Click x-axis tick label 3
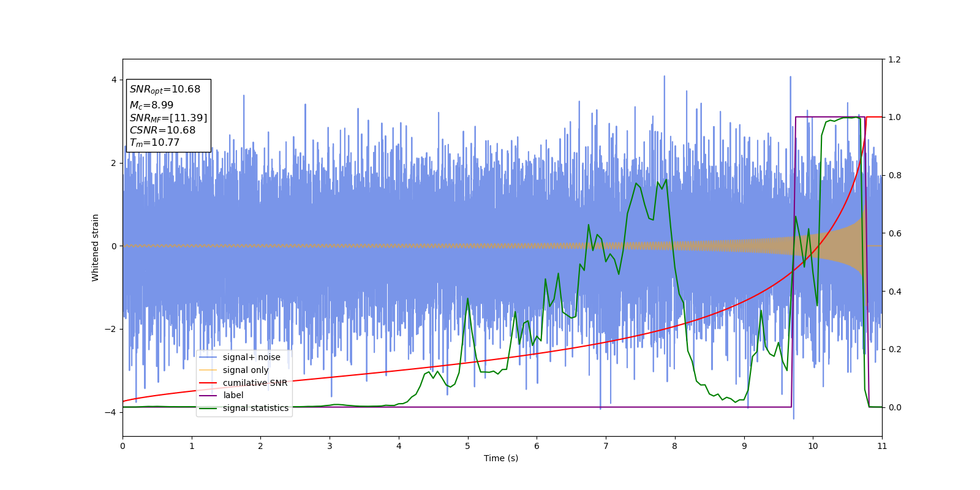The image size is (980, 490). (330, 446)
